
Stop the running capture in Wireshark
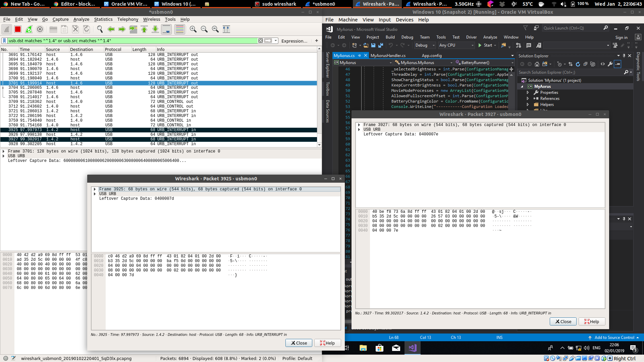(17, 29)
